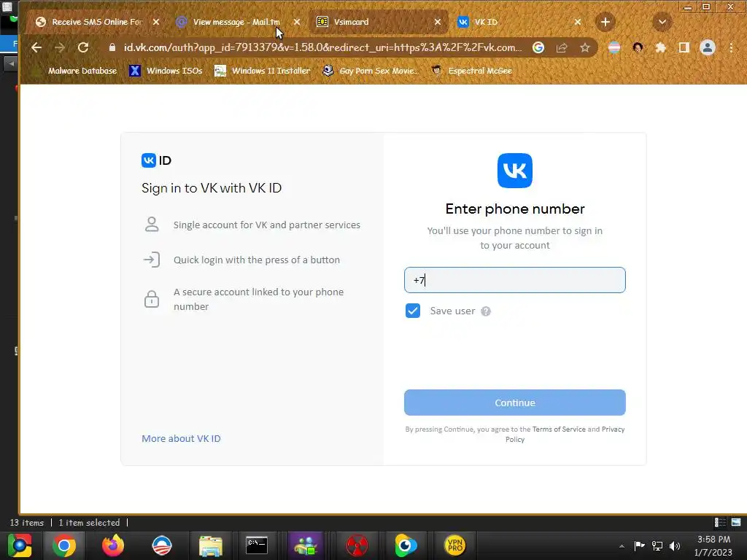Reload the VK ID page

(83, 47)
